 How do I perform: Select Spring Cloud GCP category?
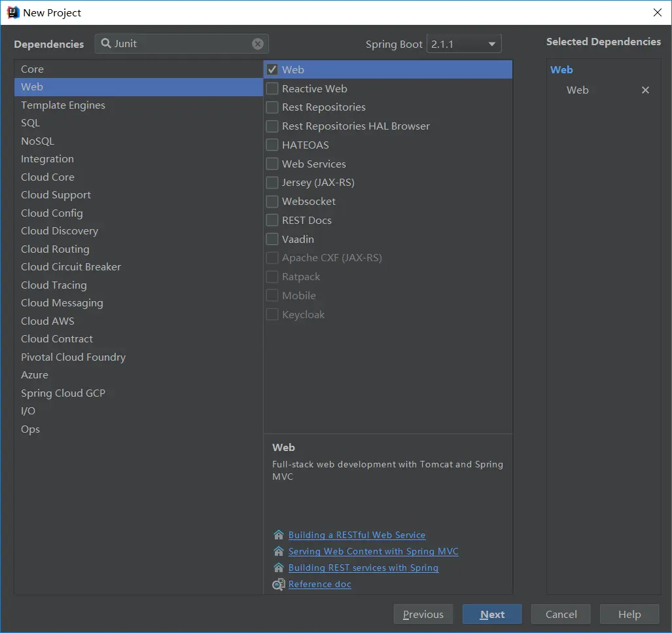139,393
